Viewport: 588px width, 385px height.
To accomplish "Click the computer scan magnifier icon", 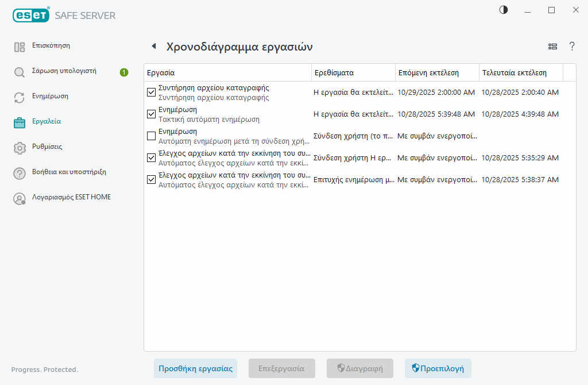I will 20,72.
